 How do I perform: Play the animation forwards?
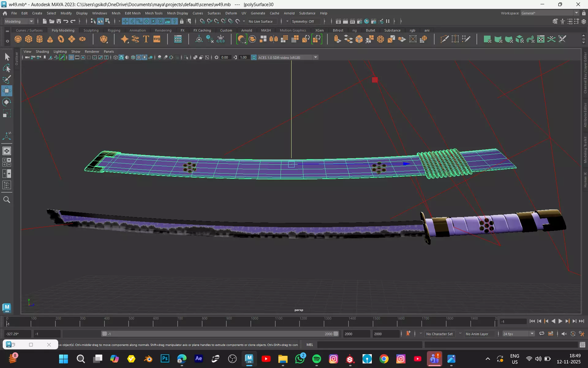560,321
